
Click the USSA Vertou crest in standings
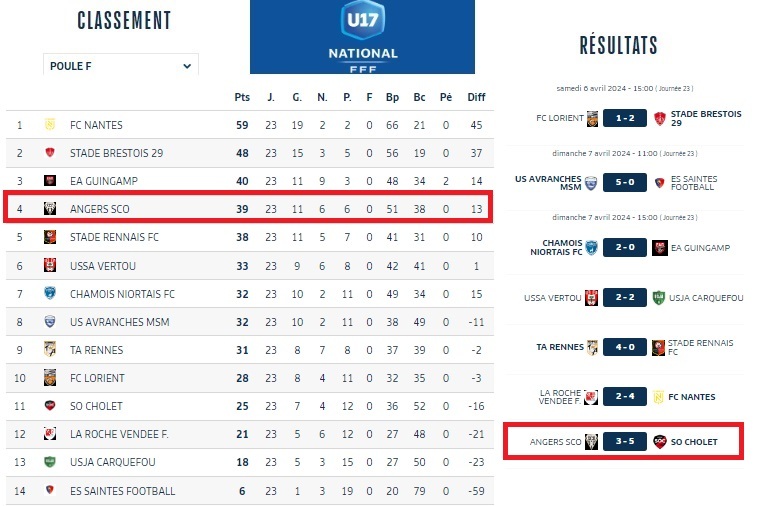tap(49, 266)
